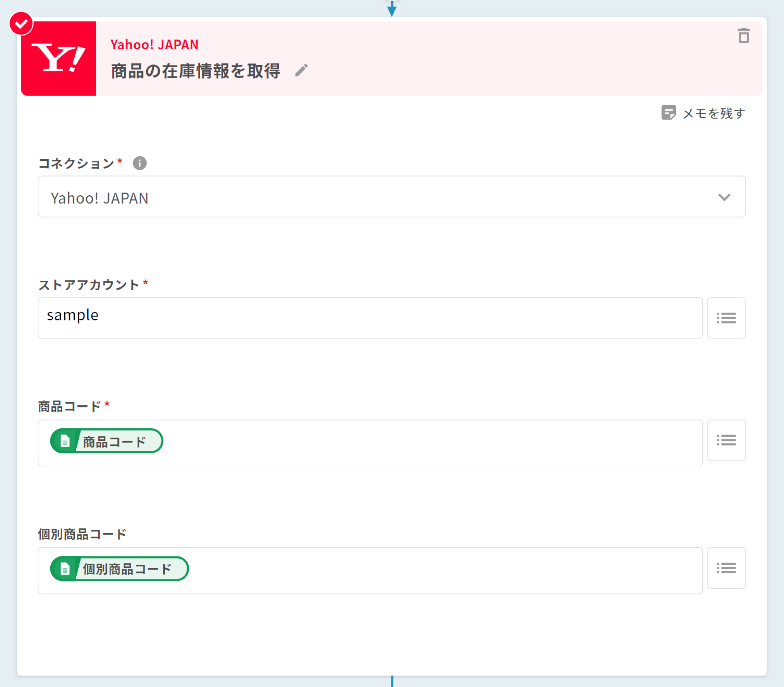784x687 pixels.
Task: Open list picker for ストアアカウント field
Action: (726, 318)
